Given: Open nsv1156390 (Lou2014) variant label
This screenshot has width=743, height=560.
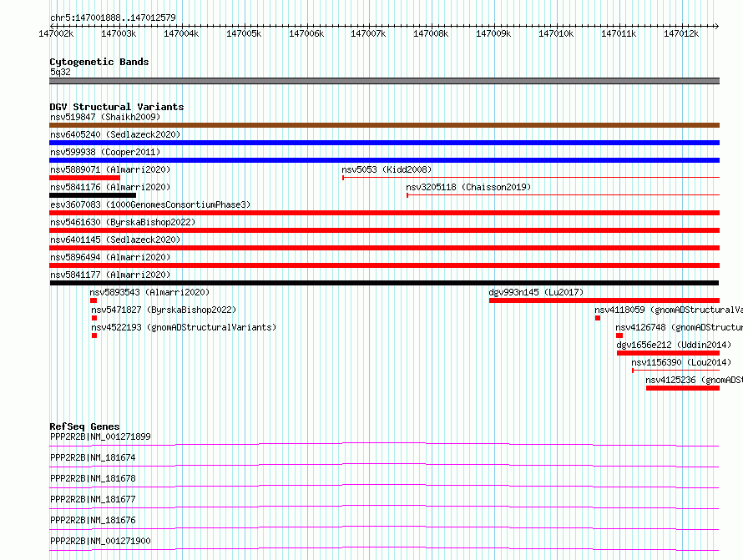Looking at the screenshot, I should tap(681, 362).
